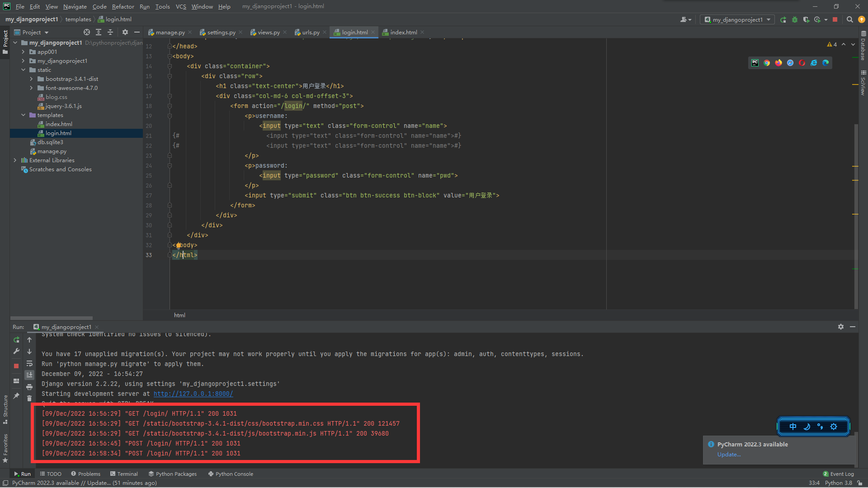Expand External Libraries node

click(15, 160)
